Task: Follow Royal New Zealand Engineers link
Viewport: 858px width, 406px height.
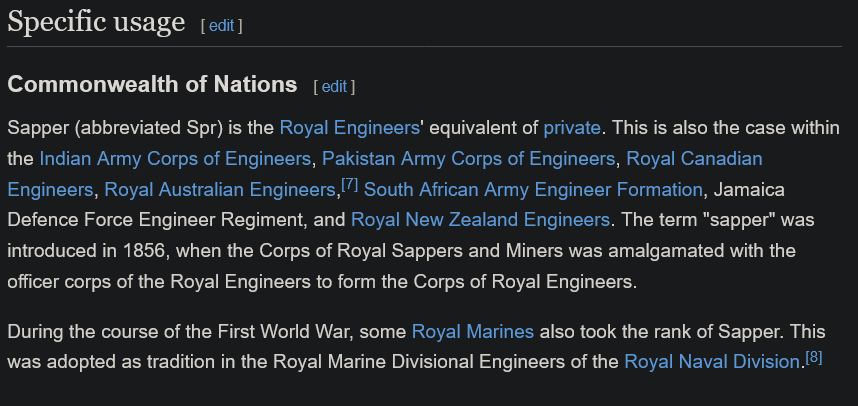Action: coord(480,220)
